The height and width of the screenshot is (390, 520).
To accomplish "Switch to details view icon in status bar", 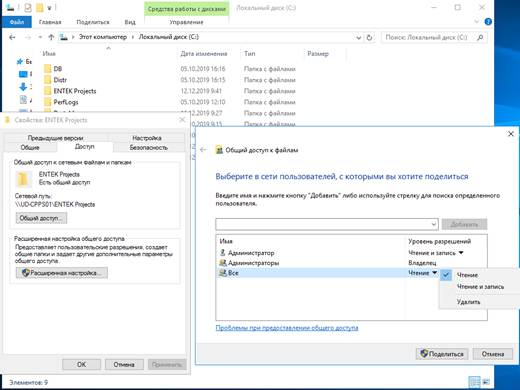I will 474,382.
